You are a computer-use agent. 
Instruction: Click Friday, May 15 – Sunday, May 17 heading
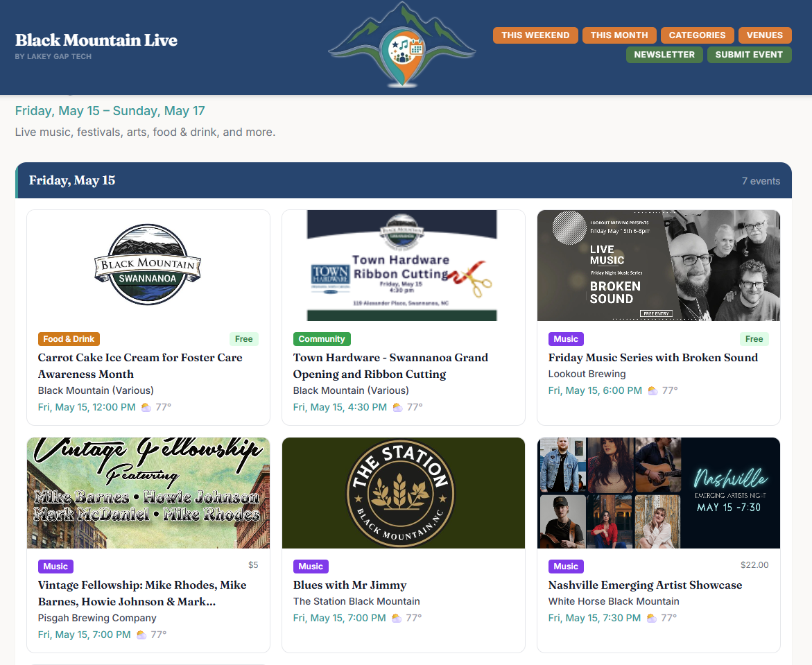coord(110,111)
